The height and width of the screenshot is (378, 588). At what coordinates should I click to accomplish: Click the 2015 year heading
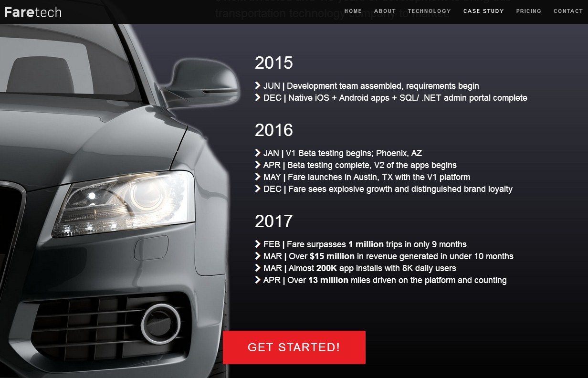(274, 63)
